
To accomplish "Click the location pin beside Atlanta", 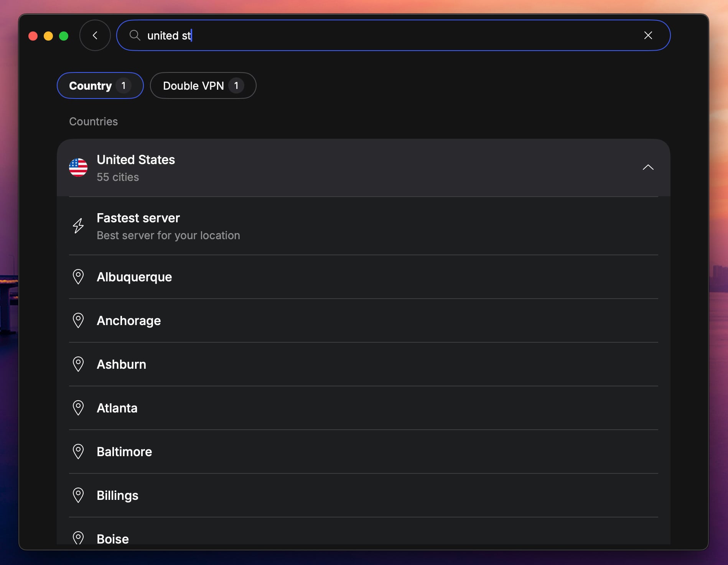I will 78,408.
